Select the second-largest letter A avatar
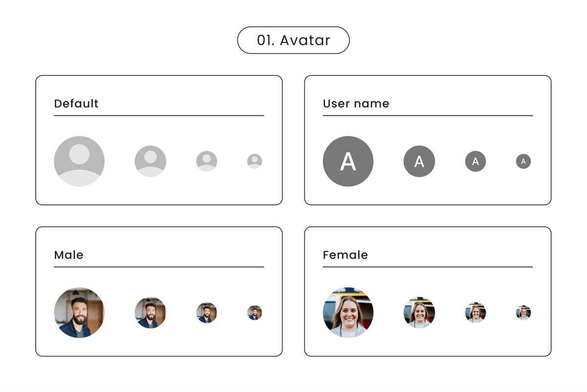The height and width of the screenshot is (392, 587). tap(419, 161)
